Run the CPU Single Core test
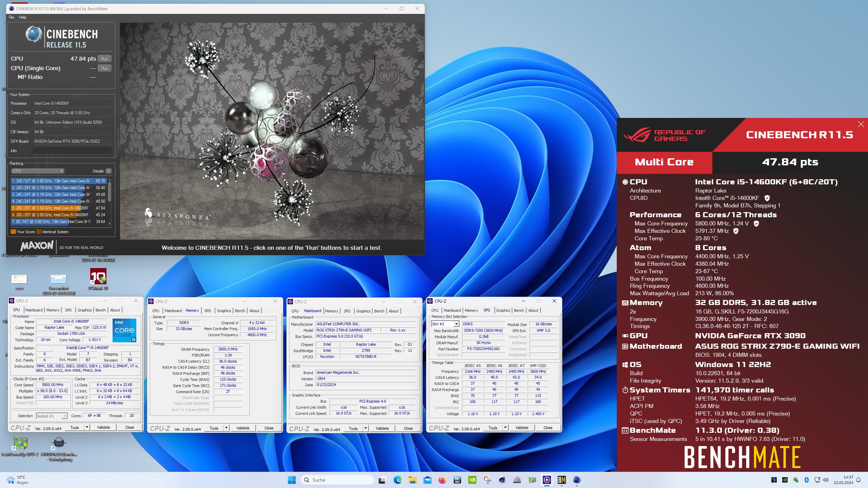This screenshot has width=868, height=488. 105,68
